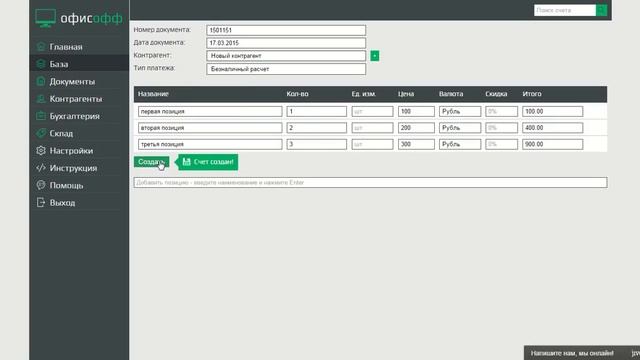640x360 pixels.
Task: Click the total field showing 900.00
Action: [553, 144]
